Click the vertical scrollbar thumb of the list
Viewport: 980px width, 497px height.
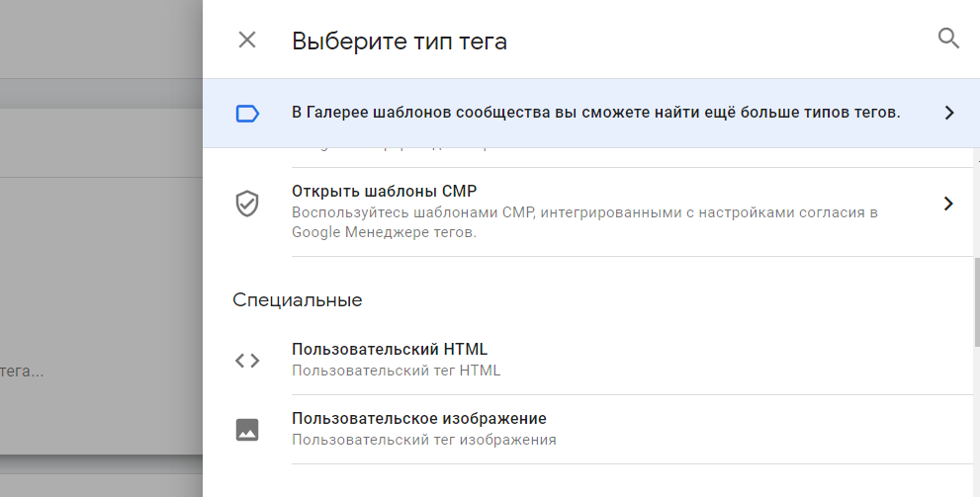[x=976, y=301]
